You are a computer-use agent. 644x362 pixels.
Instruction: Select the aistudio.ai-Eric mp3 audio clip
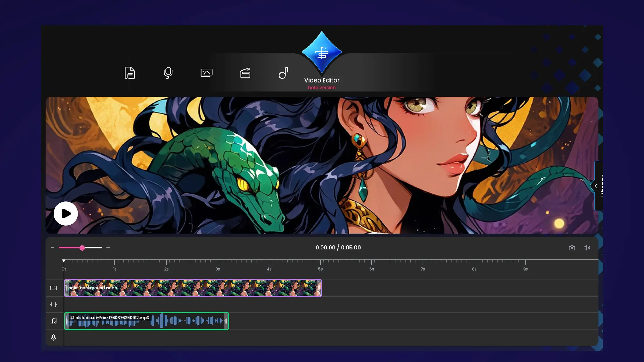147,322
